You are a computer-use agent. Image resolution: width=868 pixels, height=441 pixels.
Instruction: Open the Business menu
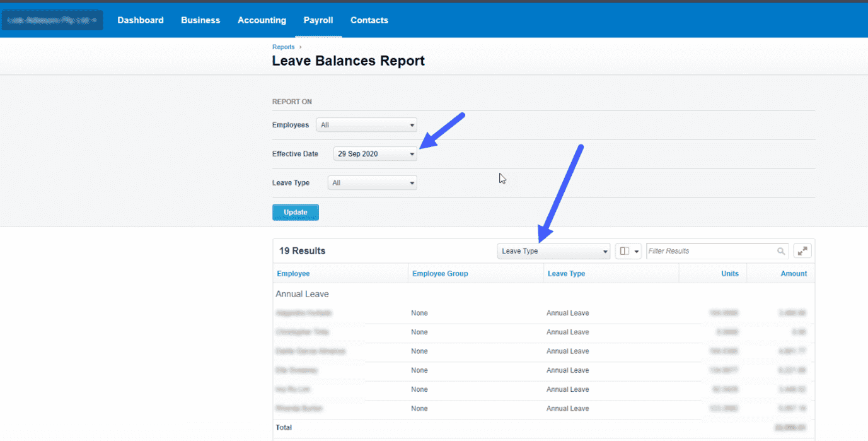[x=200, y=20]
